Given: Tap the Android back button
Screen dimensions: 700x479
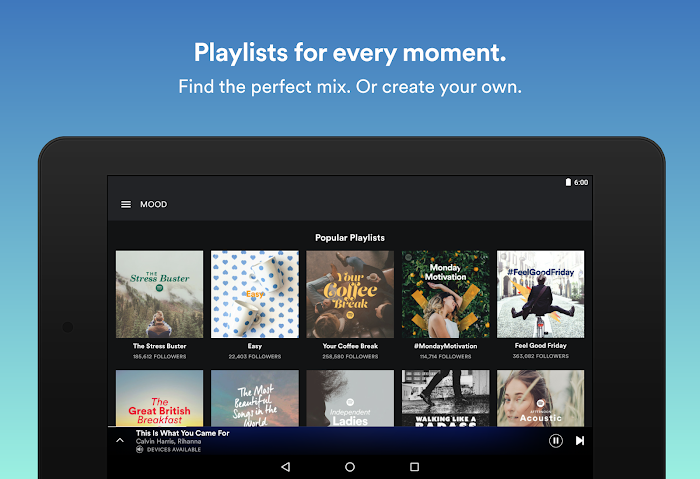Looking at the screenshot, I should 285,467.
